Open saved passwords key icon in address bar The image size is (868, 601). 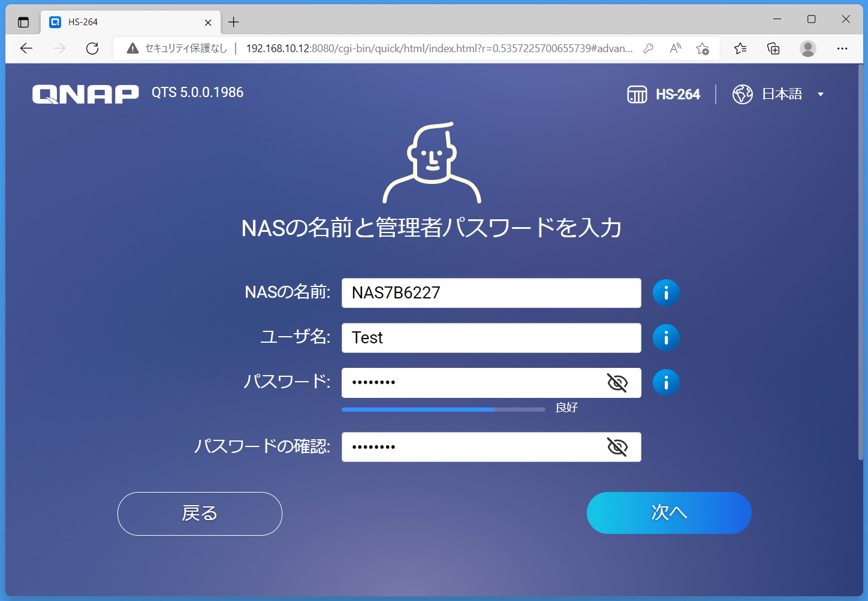pyautogui.click(x=648, y=49)
